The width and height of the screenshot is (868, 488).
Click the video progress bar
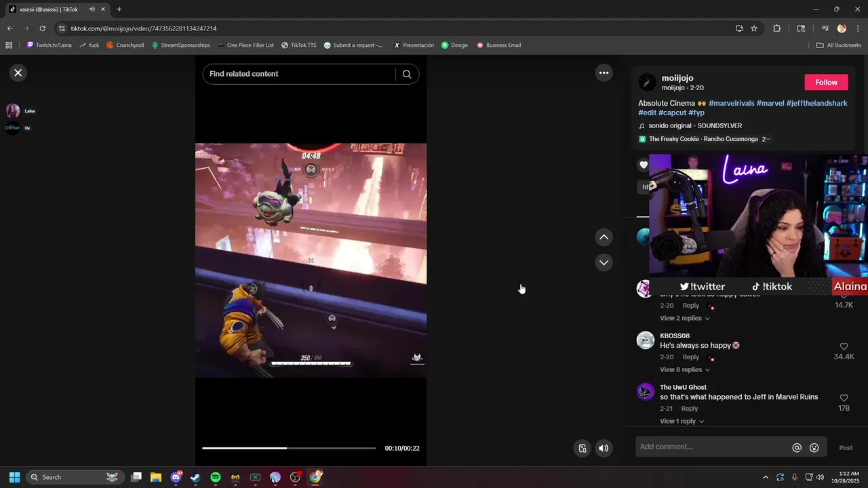tap(289, 448)
